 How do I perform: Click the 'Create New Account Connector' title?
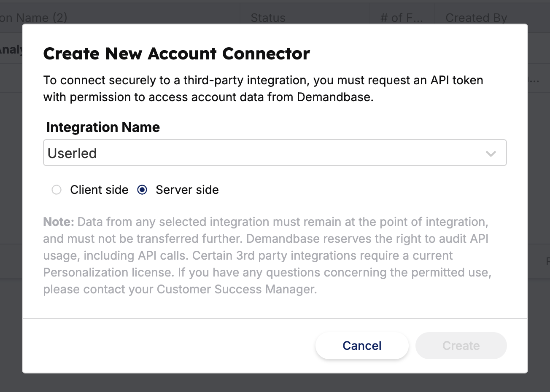tap(176, 54)
